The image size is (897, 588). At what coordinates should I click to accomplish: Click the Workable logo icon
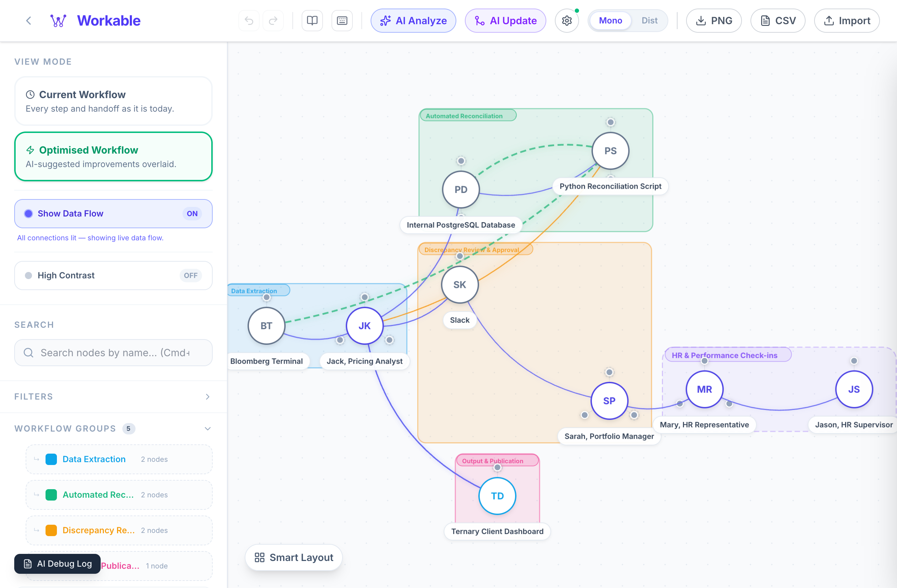click(x=58, y=21)
